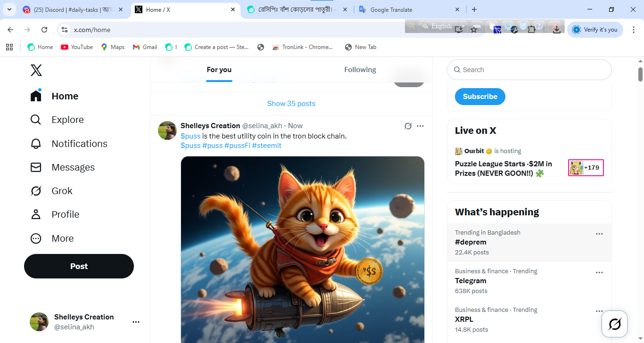Open Notifications in the X sidebar
The width and height of the screenshot is (644, 343).
(69, 144)
